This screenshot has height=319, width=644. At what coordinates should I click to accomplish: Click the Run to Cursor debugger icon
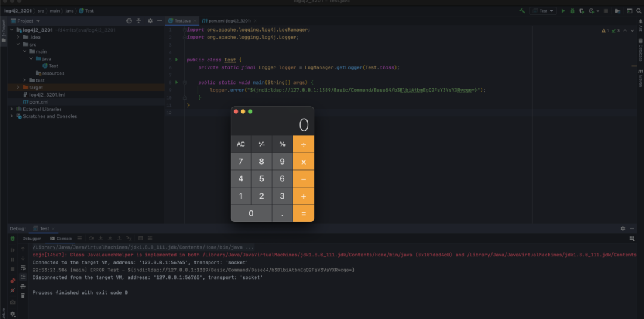[x=129, y=239]
